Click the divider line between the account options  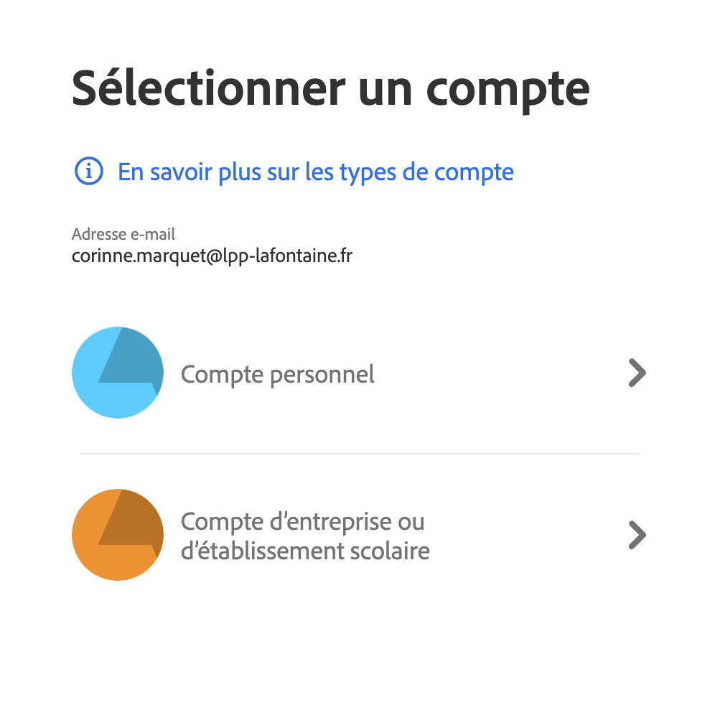pyautogui.click(x=360, y=454)
